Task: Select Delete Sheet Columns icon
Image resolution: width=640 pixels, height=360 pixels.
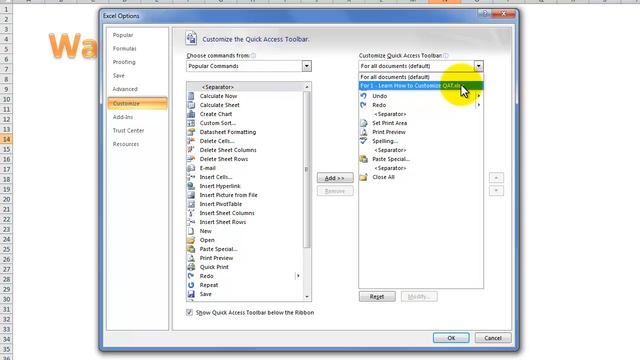Action: coord(191,150)
